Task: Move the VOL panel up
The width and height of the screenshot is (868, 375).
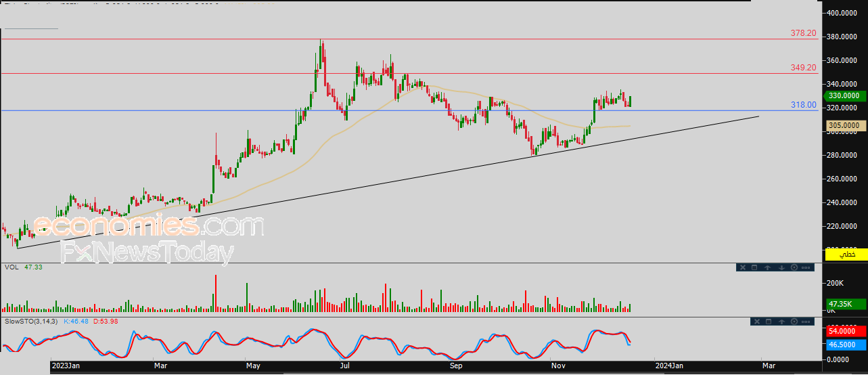Action: tap(767, 267)
